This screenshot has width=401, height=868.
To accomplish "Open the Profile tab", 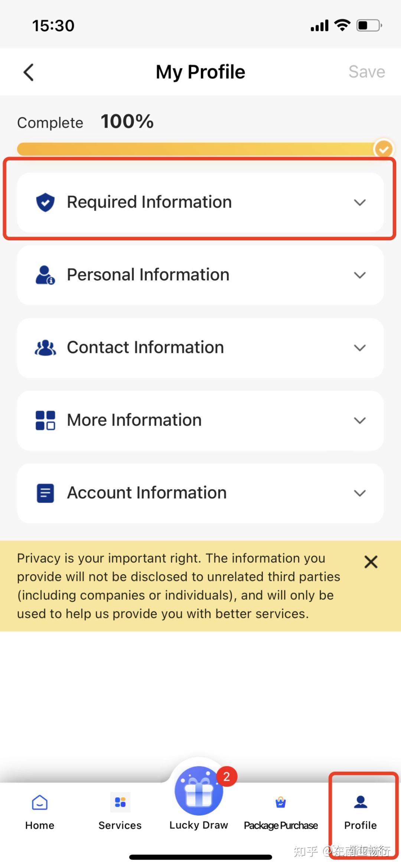I will (361, 813).
